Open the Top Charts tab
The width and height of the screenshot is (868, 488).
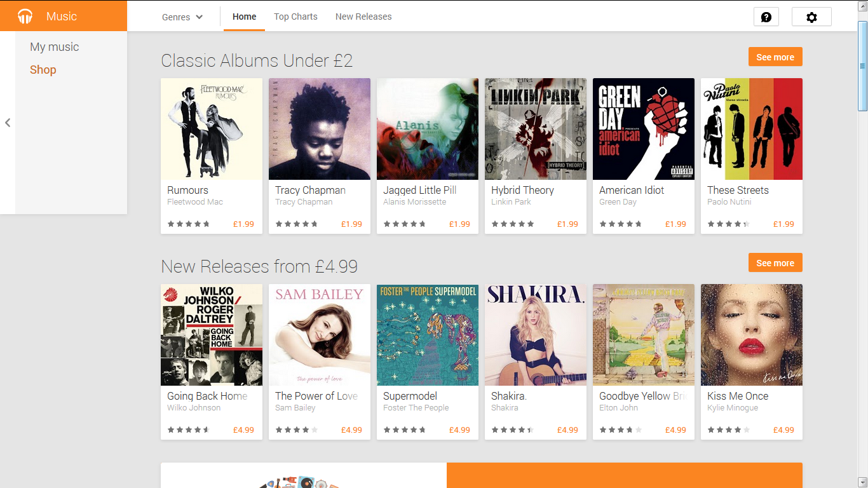tap(295, 17)
